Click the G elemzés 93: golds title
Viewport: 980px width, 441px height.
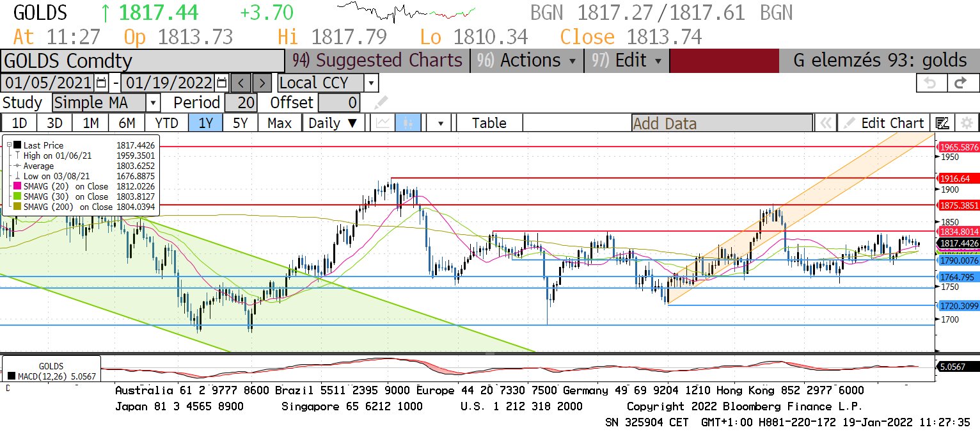point(880,61)
